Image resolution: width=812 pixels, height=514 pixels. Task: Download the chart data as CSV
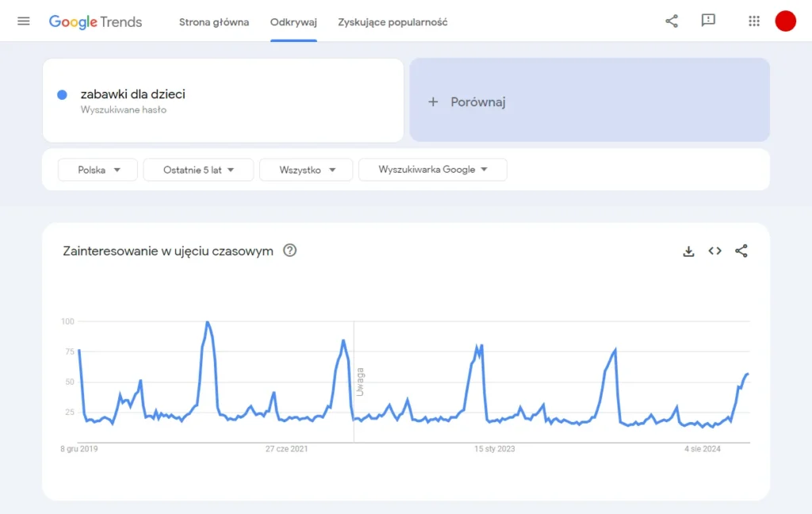point(688,251)
